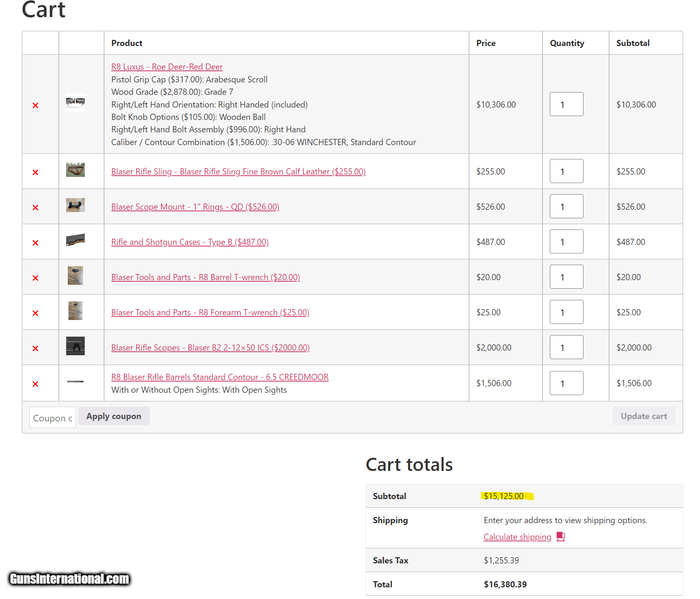Screen dimensions: 700x599
Task: Remove Blaser Scope Mount from cart
Action: (x=36, y=207)
